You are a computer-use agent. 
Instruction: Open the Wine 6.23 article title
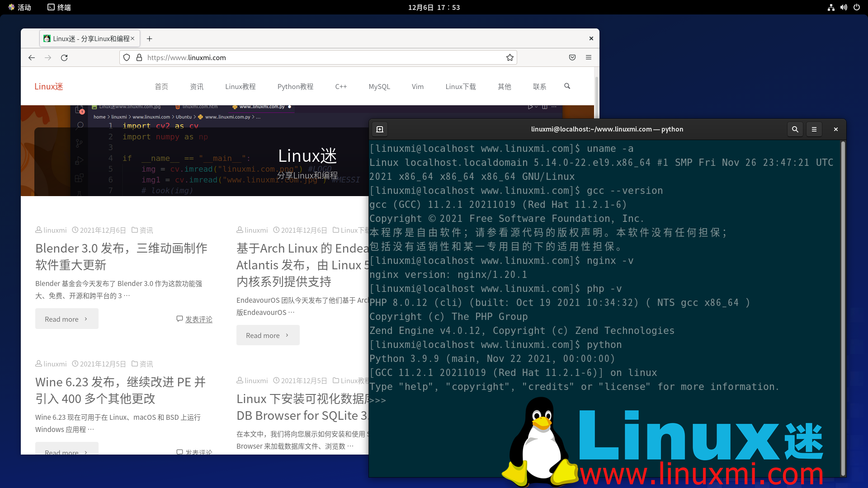click(121, 390)
